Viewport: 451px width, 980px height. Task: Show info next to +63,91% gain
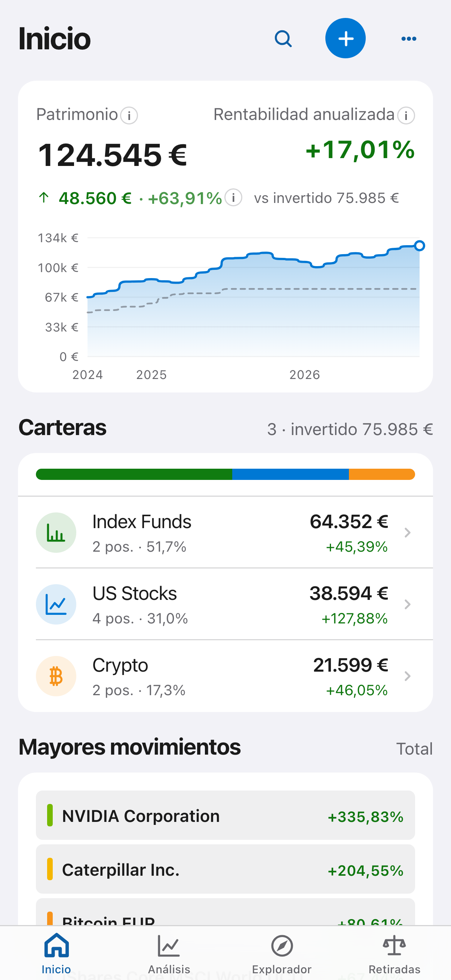pos(233,197)
